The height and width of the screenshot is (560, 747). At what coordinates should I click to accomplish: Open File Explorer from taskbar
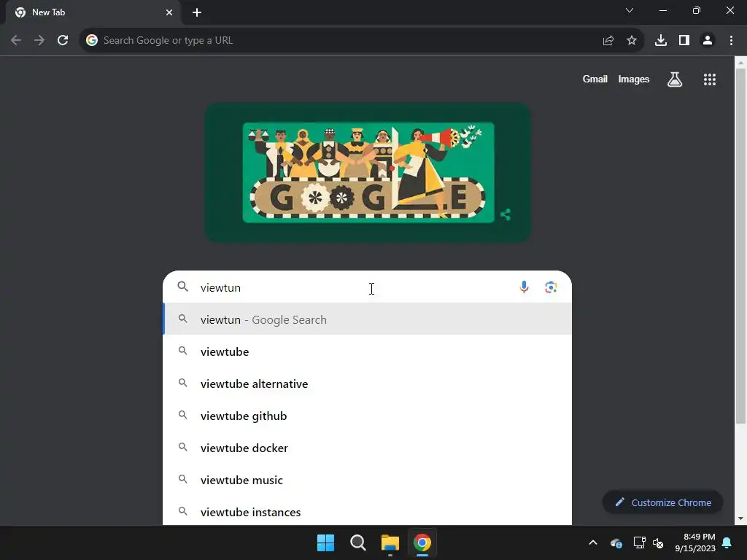click(x=390, y=542)
